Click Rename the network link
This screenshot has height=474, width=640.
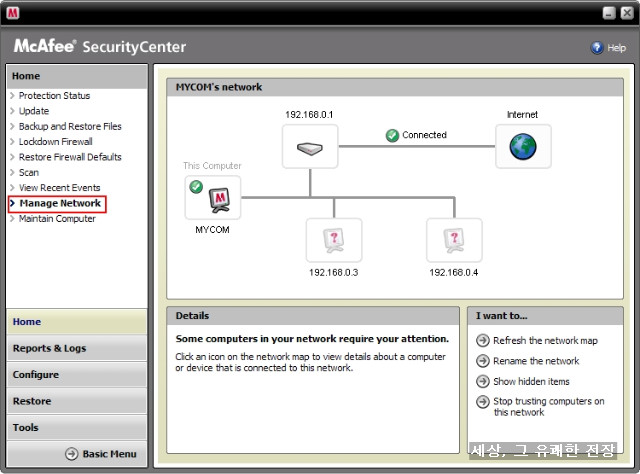coord(536,361)
